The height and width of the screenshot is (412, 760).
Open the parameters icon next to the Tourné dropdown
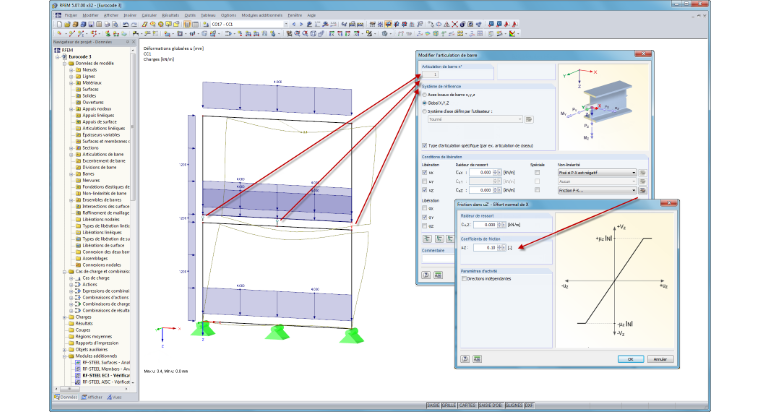click(529, 119)
